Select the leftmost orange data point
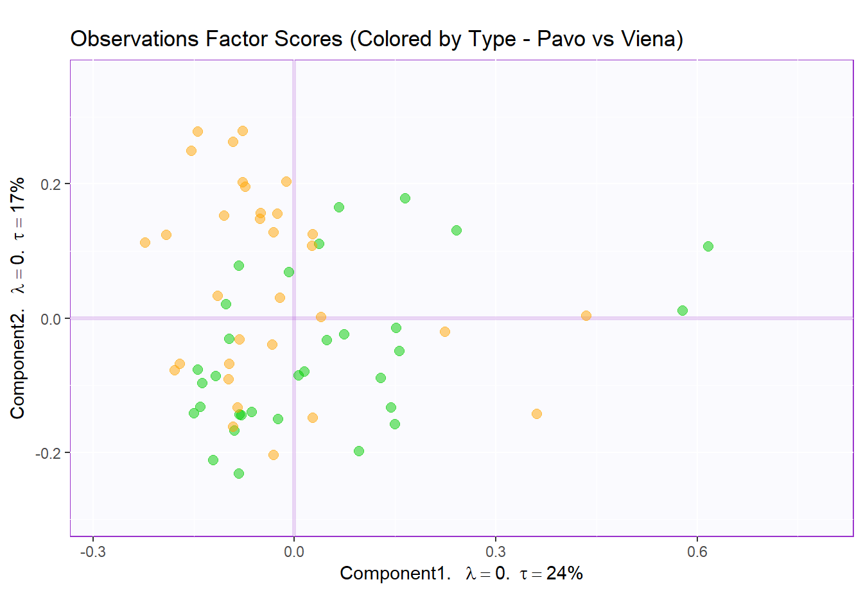This screenshot has width=863, height=616. 145,243
